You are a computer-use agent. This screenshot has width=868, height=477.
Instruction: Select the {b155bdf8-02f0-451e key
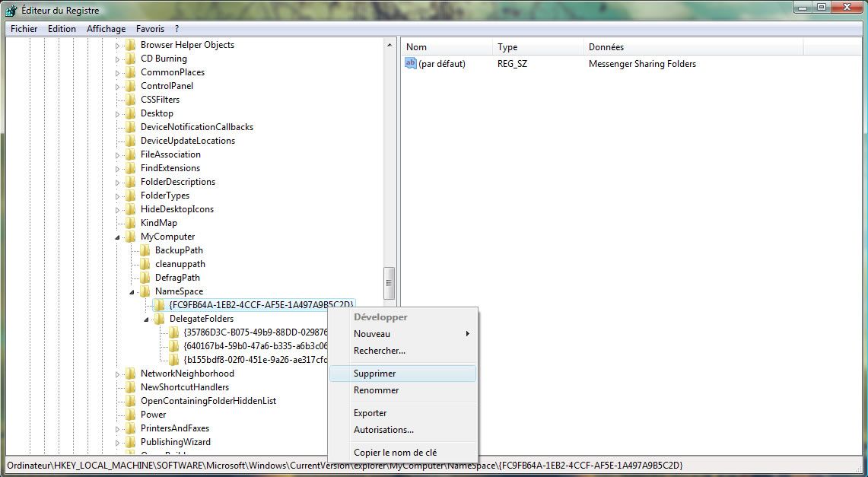(255, 360)
